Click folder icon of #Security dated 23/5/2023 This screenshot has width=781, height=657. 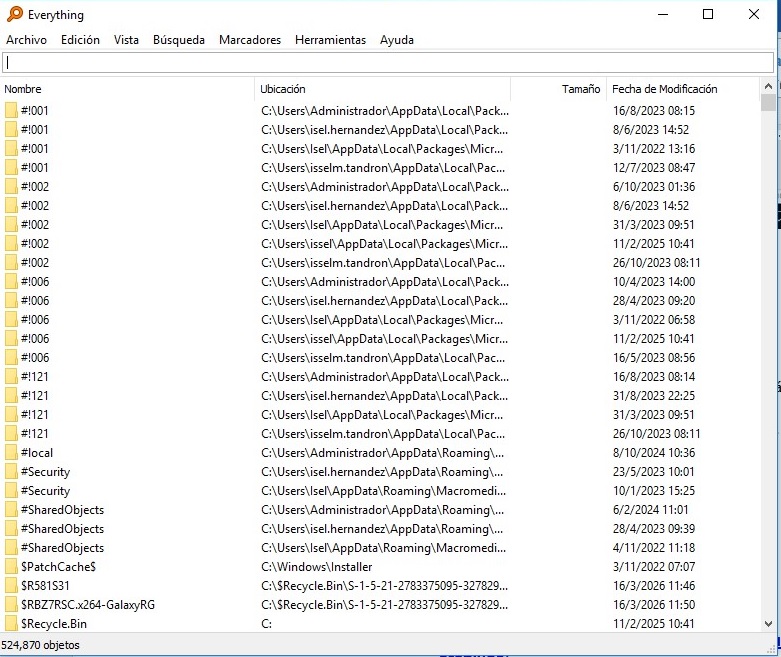click(x=11, y=471)
